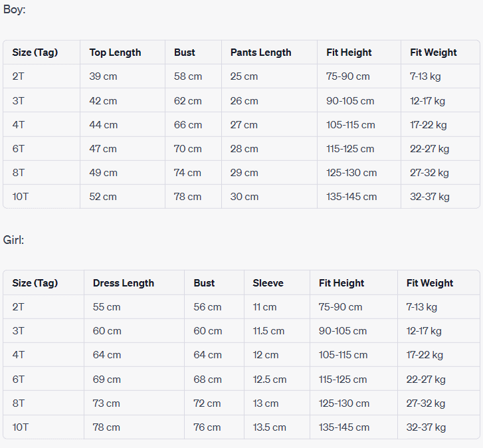Viewport: 483px width, 448px height.
Task: Click the Boy 10T size row label
Action: click(x=21, y=197)
